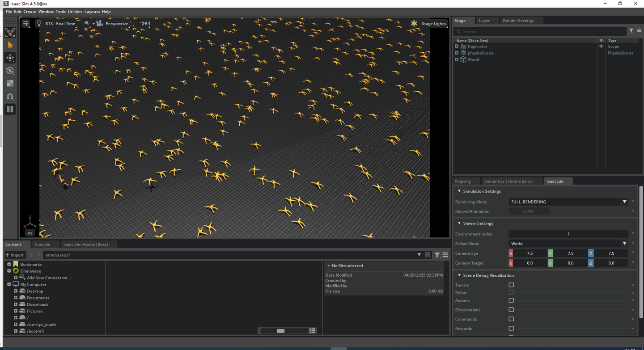Check the Rewards debug visualization box
This screenshot has width=644, height=350.
[511, 329]
